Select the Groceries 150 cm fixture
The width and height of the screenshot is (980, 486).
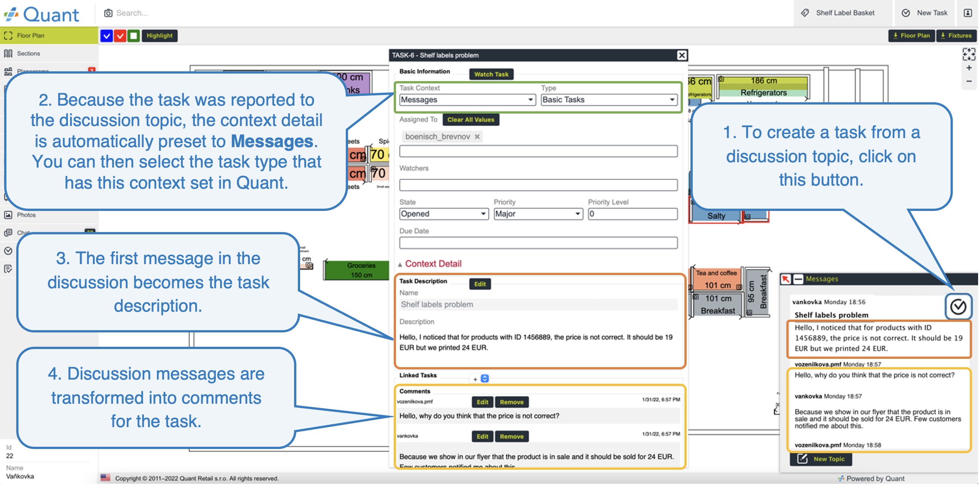tap(357, 271)
